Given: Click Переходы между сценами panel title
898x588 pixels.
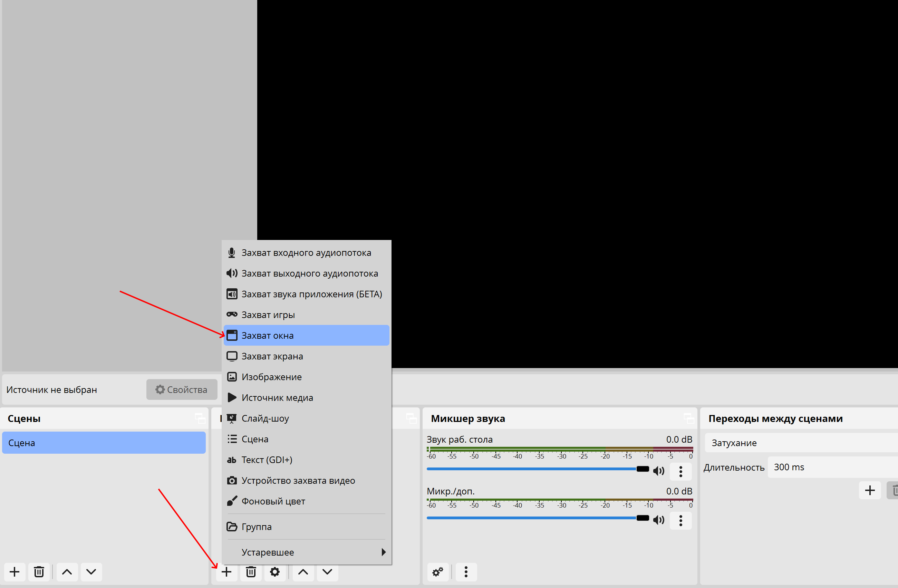Looking at the screenshot, I should pos(776,418).
